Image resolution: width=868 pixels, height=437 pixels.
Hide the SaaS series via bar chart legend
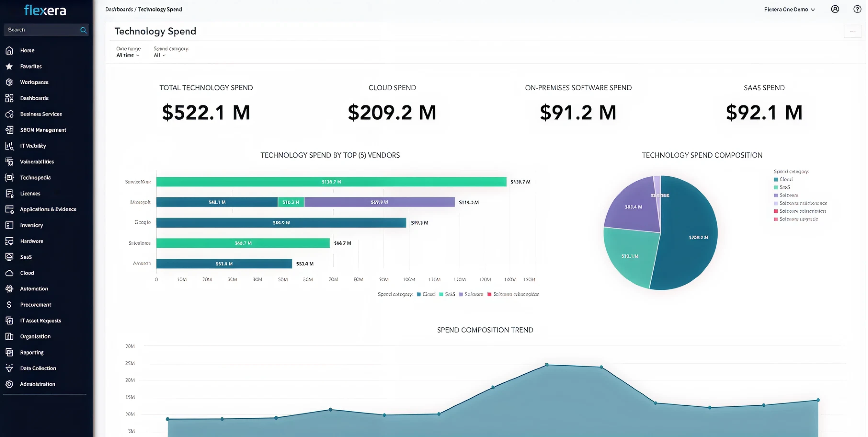tap(447, 294)
